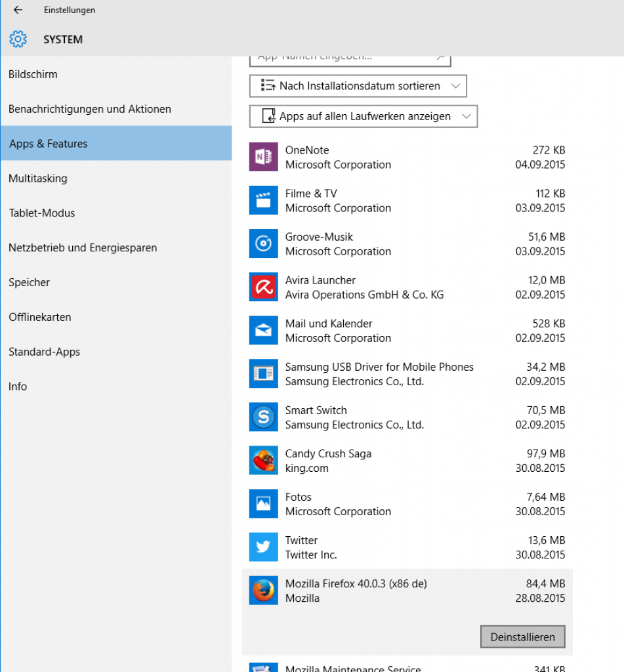Select Apps & Features in the sidebar
624x672 pixels.
(115, 143)
